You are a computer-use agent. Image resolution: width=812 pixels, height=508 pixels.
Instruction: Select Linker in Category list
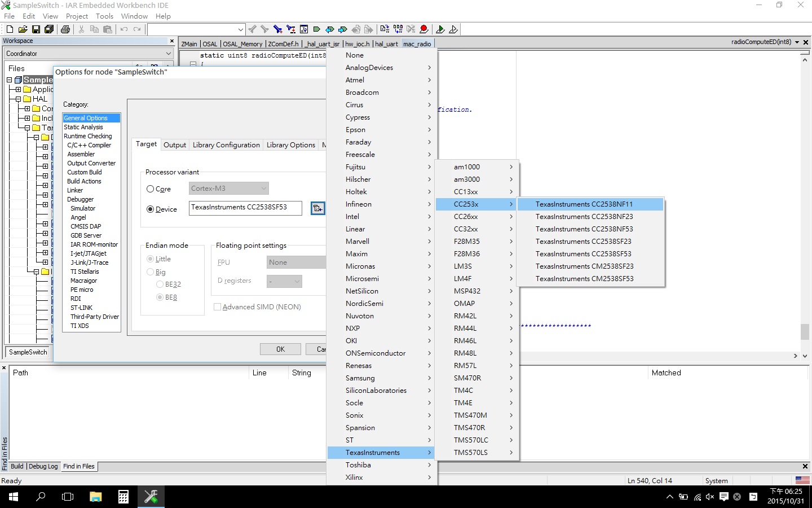pyautogui.click(x=75, y=190)
